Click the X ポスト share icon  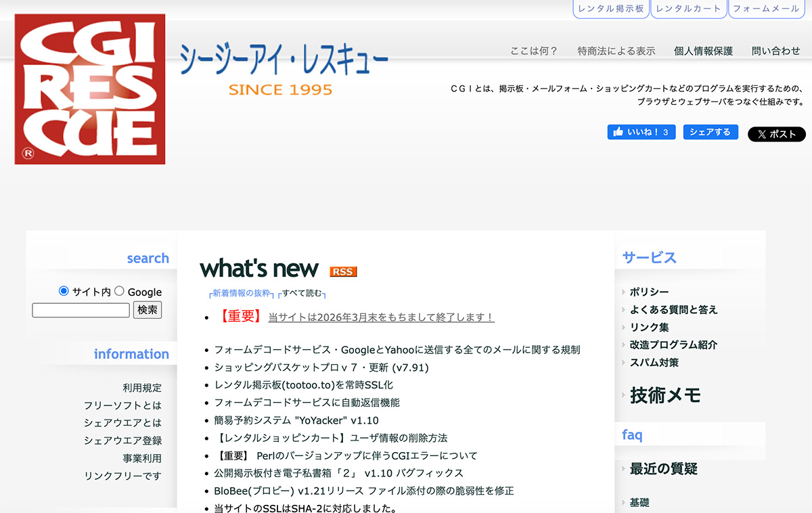point(776,134)
